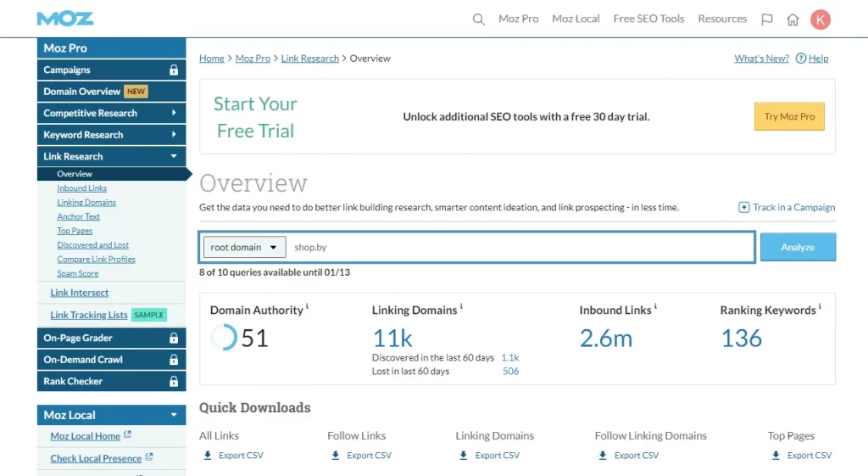
Task: Open the home icon in header
Action: pyautogui.click(x=793, y=20)
